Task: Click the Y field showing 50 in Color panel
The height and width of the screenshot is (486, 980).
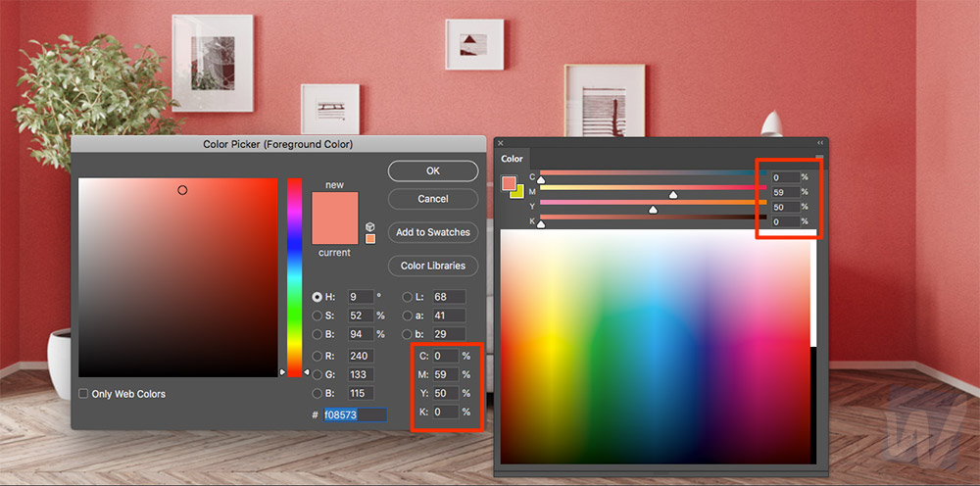Action: click(x=786, y=207)
